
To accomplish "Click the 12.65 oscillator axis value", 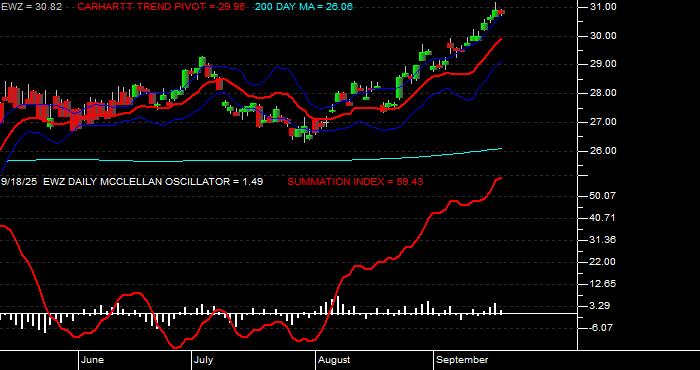I will click(604, 284).
